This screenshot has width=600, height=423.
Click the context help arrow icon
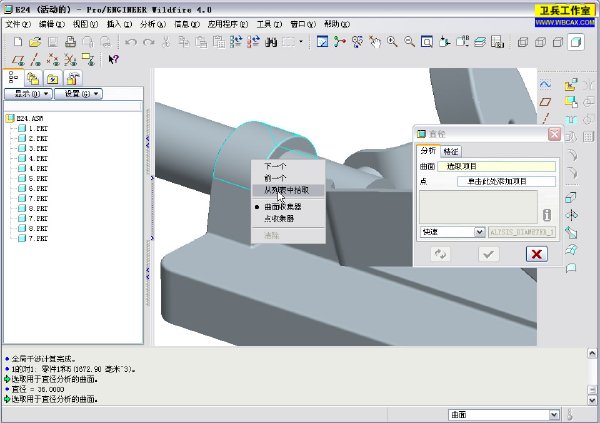(114, 59)
